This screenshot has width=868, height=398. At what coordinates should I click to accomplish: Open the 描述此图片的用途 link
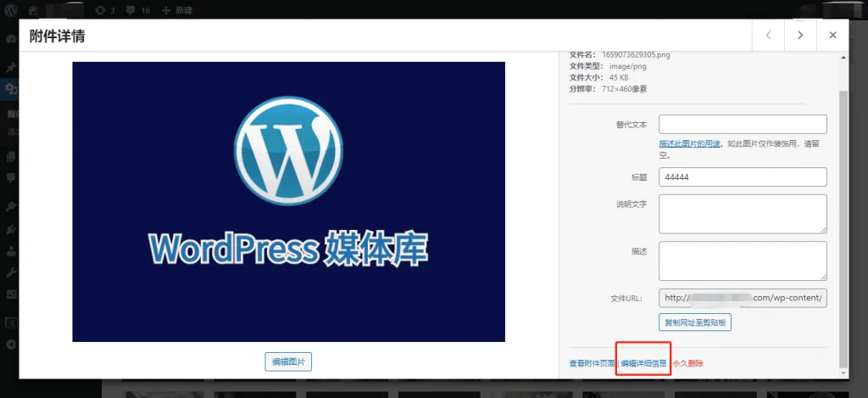pos(690,143)
